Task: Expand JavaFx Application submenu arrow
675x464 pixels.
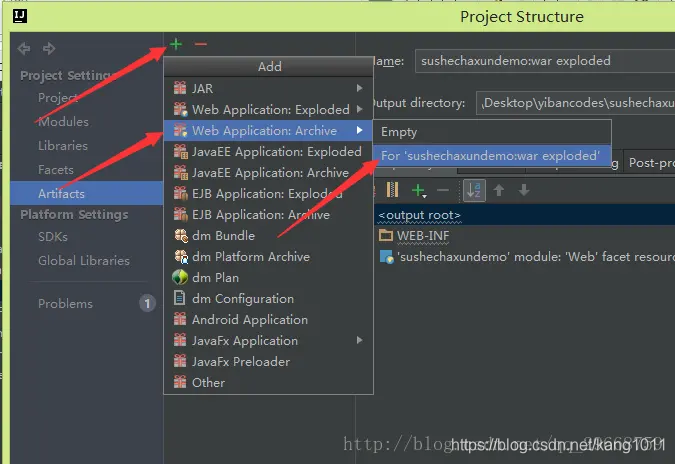Action: 359,340
